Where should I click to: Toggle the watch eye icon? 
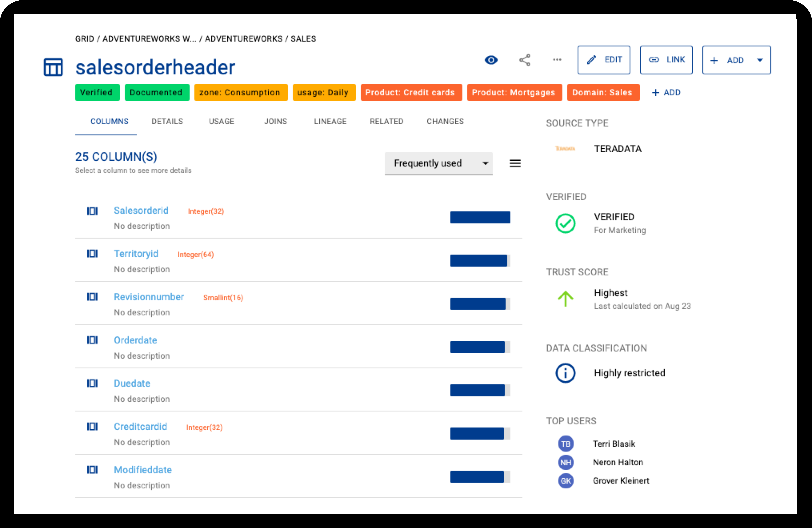[491, 60]
